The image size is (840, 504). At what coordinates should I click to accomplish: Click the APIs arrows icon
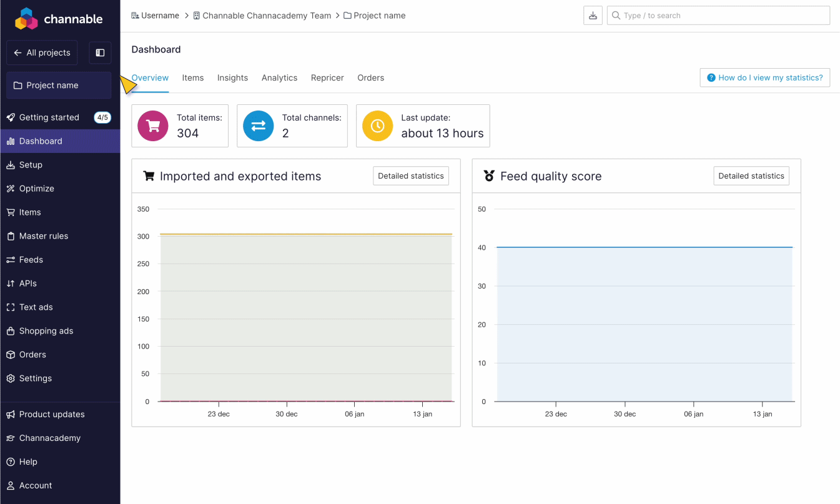click(x=11, y=284)
